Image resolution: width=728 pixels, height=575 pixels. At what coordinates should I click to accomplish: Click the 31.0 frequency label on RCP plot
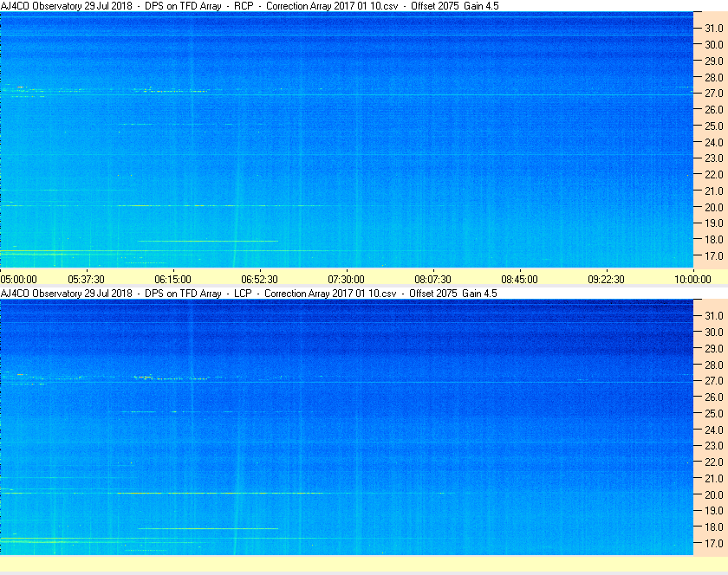pos(714,29)
